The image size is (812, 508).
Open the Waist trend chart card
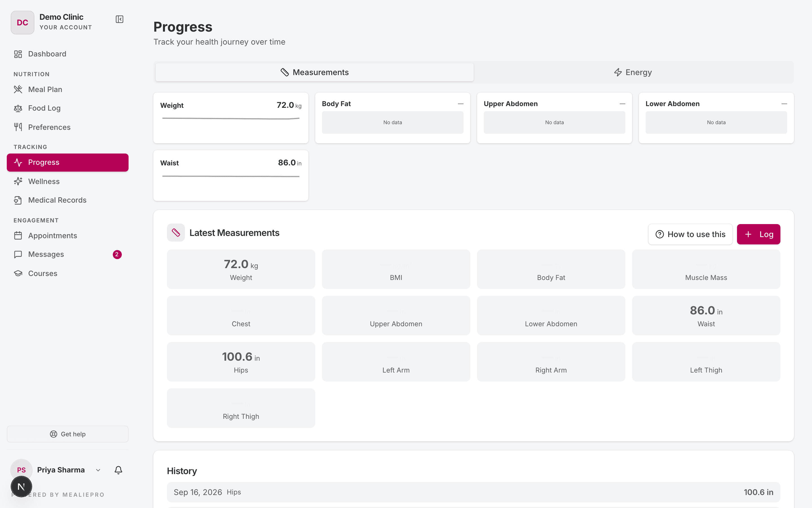[x=231, y=175]
